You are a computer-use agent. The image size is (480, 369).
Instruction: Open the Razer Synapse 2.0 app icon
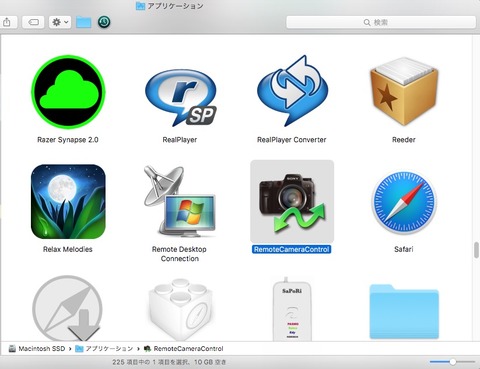coord(68,92)
